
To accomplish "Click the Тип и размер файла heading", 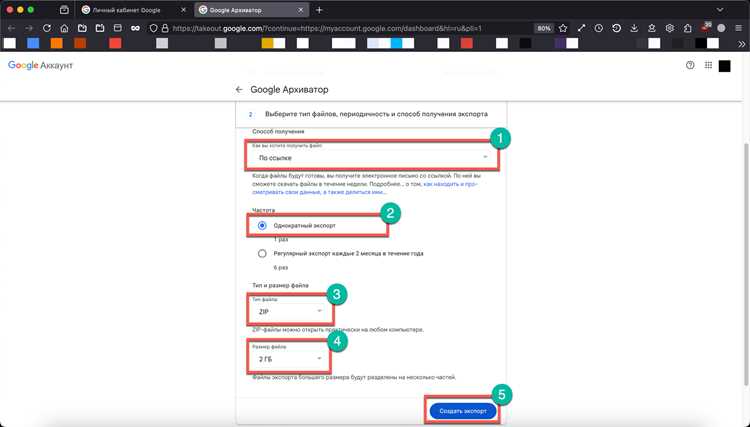I will coord(280,285).
